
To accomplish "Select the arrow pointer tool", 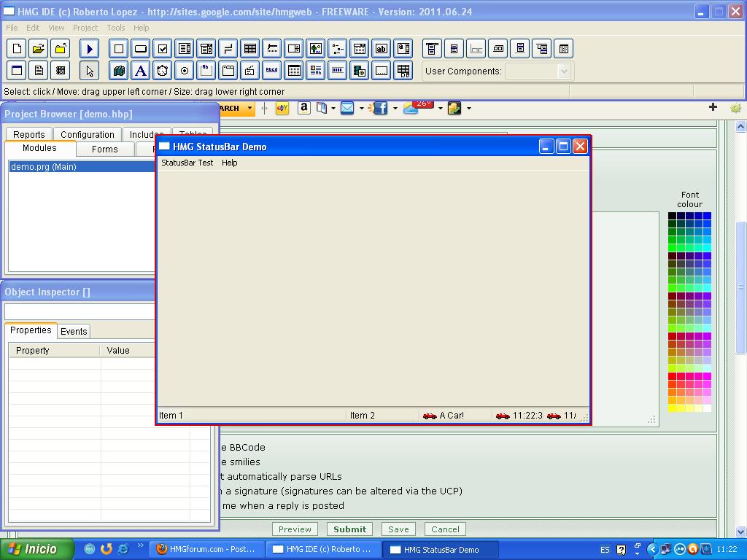I will pyautogui.click(x=90, y=71).
